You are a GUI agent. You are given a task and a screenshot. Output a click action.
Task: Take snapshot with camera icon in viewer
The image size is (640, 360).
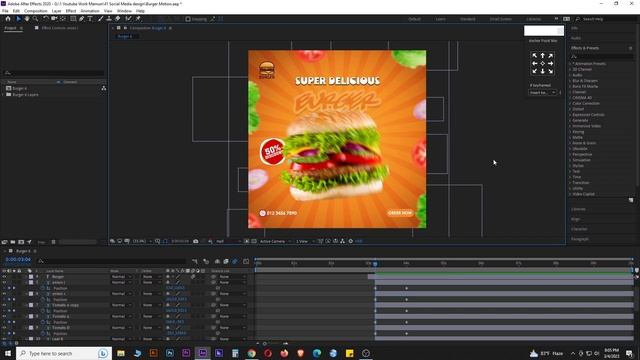point(196,241)
